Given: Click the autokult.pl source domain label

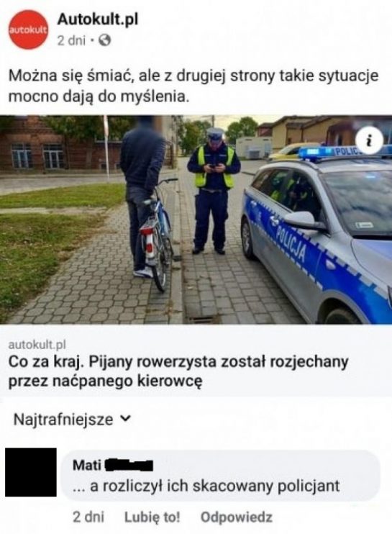Looking at the screenshot, I should click(x=37, y=345).
